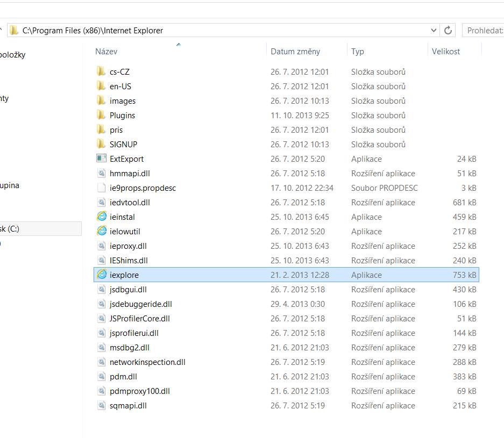This screenshot has height=438, width=504.
Task: Click the size 459 kB
Action: click(464, 217)
